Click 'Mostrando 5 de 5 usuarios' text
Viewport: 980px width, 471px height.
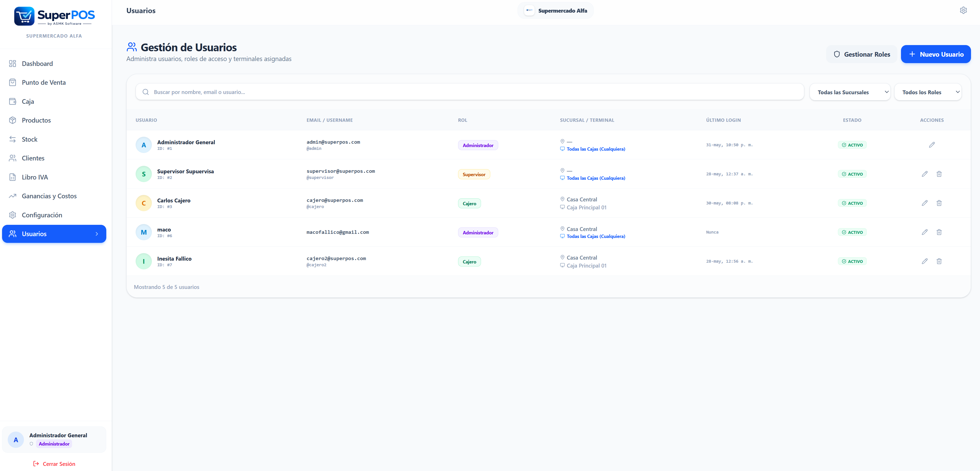[167, 287]
